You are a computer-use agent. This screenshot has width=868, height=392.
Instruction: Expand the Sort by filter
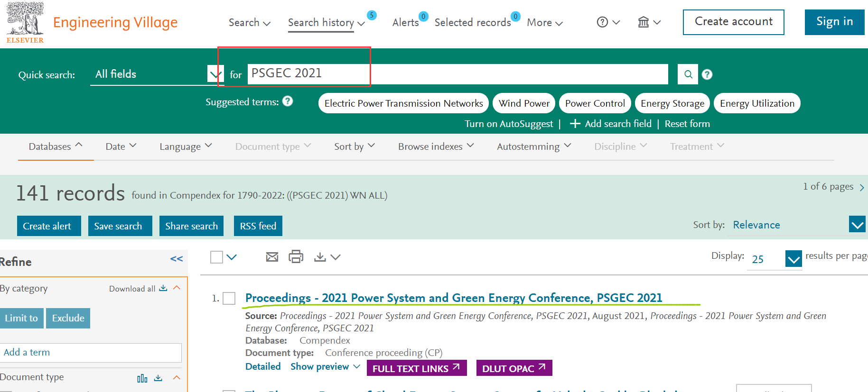(355, 146)
